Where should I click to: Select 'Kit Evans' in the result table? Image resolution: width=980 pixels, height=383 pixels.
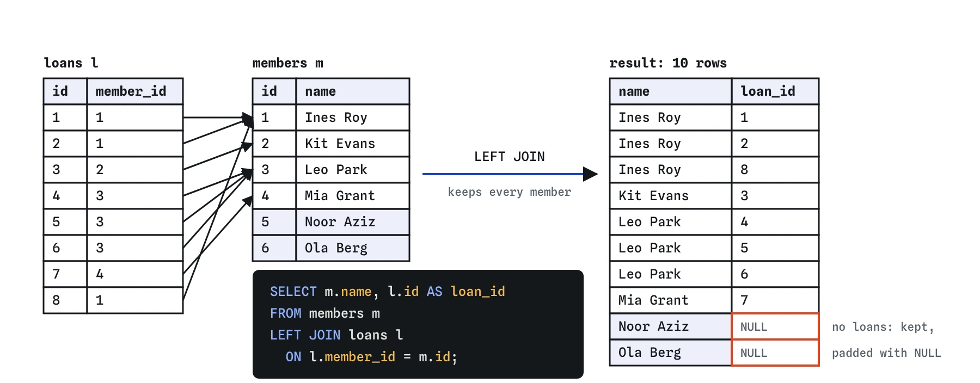pyautogui.click(x=671, y=196)
